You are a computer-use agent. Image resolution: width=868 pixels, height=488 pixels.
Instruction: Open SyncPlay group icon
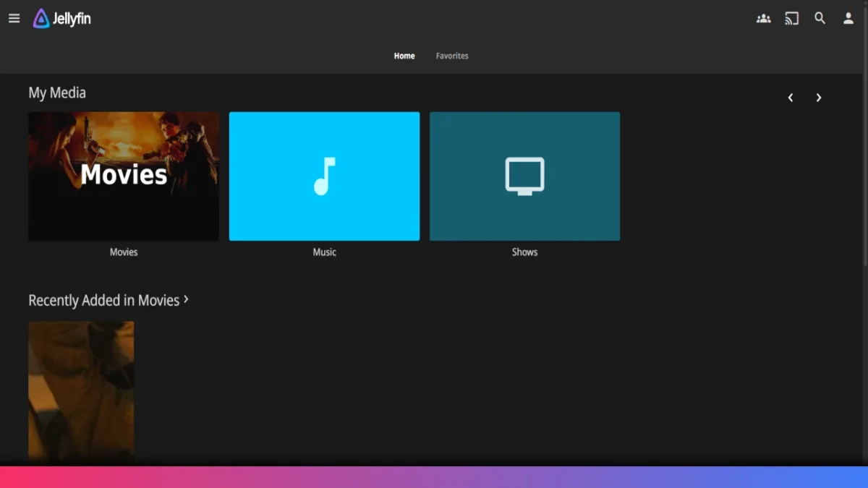[763, 19]
